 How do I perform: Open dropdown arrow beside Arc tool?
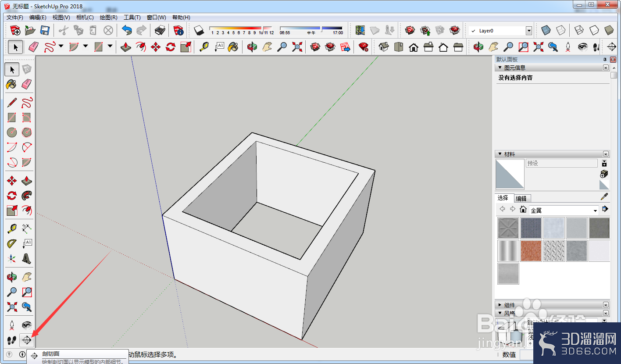click(86, 46)
